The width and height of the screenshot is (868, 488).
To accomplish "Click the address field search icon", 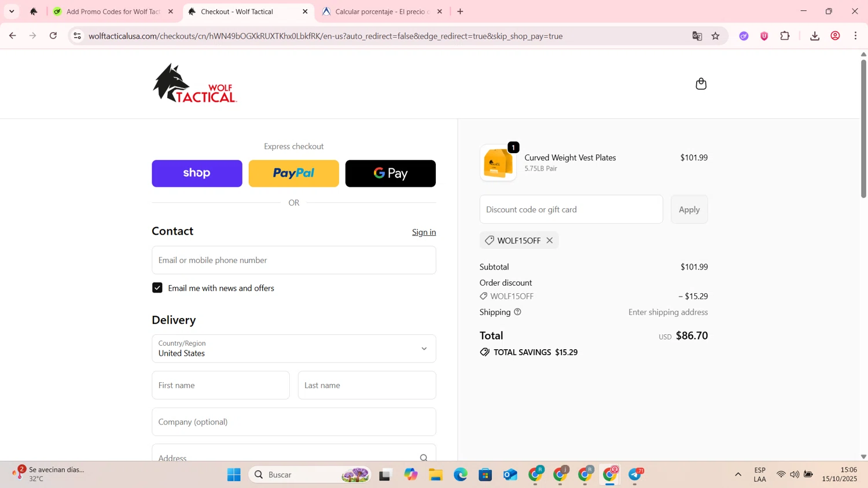I will click(x=424, y=458).
